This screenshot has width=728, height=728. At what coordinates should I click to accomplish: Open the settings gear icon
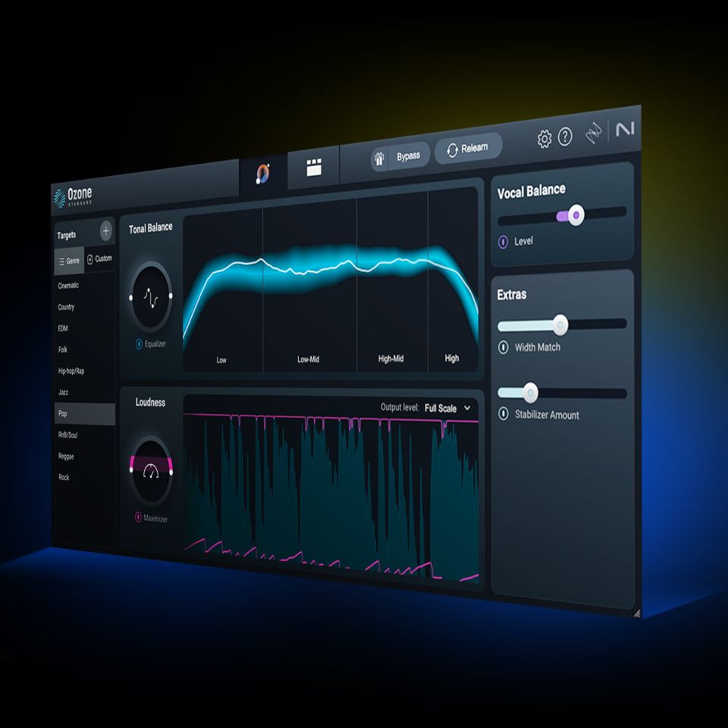click(x=544, y=139)
